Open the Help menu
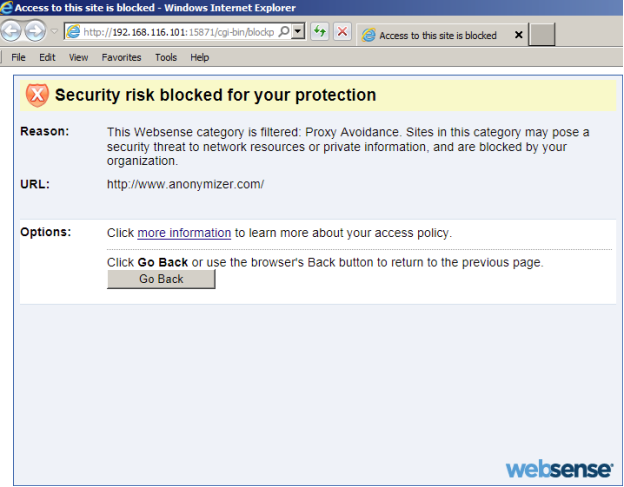This screenshot has height=487, width=624. 199,57
